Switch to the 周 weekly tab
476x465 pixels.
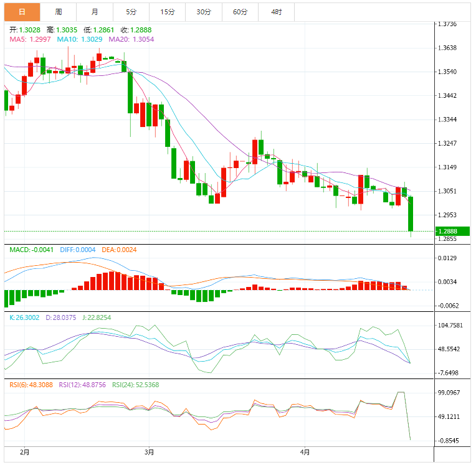point(59,12)
